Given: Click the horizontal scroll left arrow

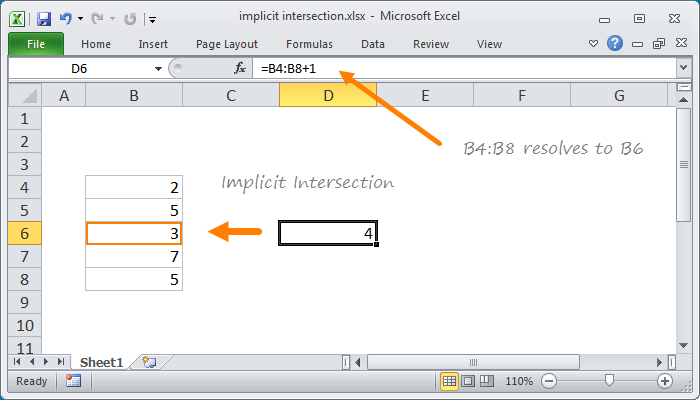Looking at the screenshot, I should coord(358,362).
